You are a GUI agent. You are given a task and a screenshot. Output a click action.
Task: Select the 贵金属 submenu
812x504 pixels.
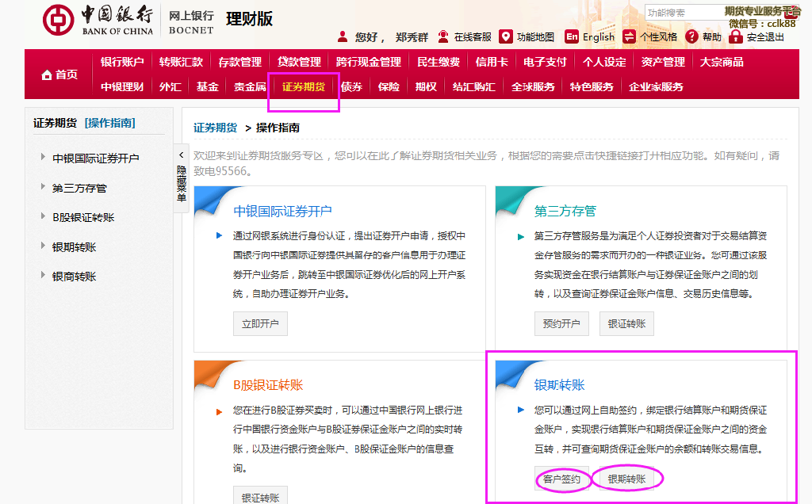(x=250, y=87)
